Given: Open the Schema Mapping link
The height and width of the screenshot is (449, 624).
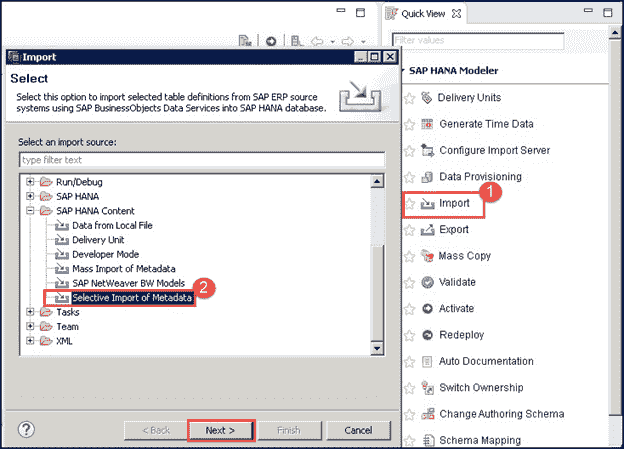Looking at the screenshot, I should coord(480,440).
